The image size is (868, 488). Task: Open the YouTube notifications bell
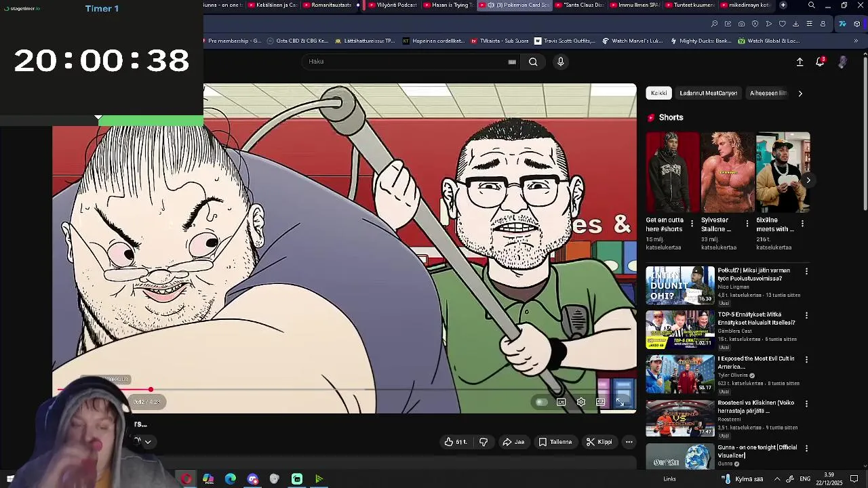[820, 62]
